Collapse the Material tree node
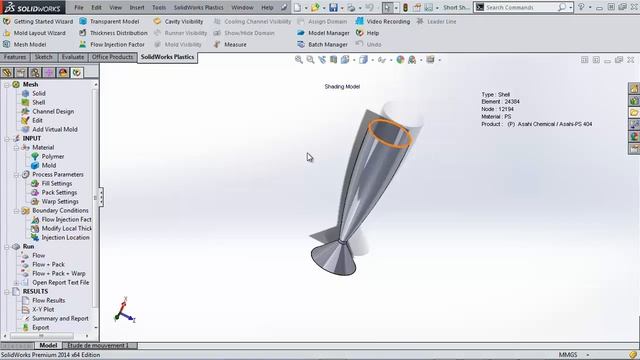Viewport: 640px width, 360px height. pyautogui.click(x=16, y=148)
